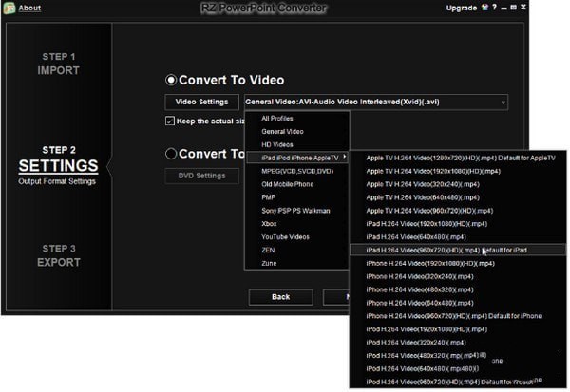The height and width of the screenshot is (392, 570).
Task: Select Step 2 Settings
Action: point(59,165)
